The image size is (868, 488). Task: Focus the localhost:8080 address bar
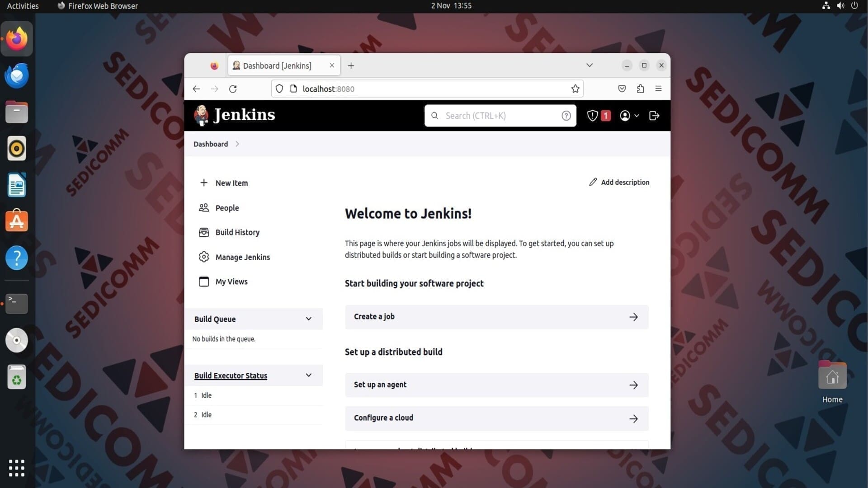tap(427, 89)
